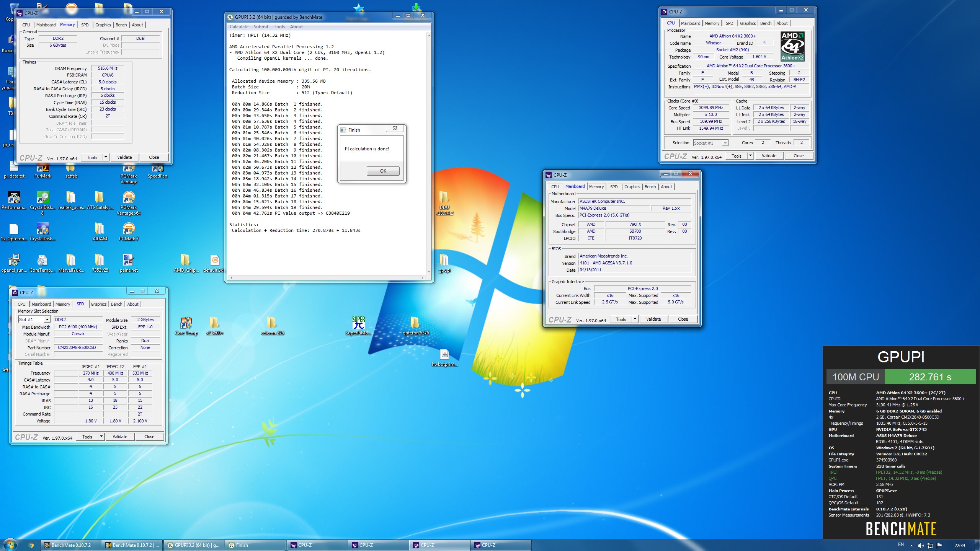Switch to SPD tab in Memory CPU-Z window
Screen dimensions: 980x551
click(x=85, y=25)
